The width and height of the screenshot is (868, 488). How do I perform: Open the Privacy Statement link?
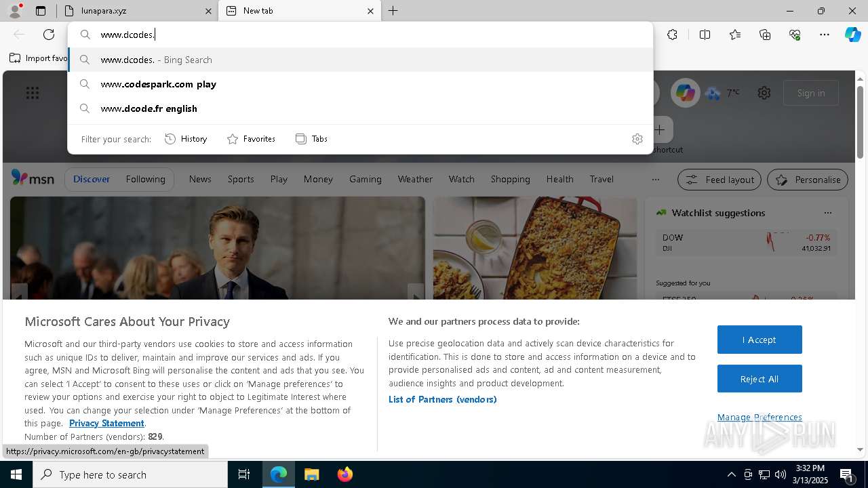(x=106, y=423)
